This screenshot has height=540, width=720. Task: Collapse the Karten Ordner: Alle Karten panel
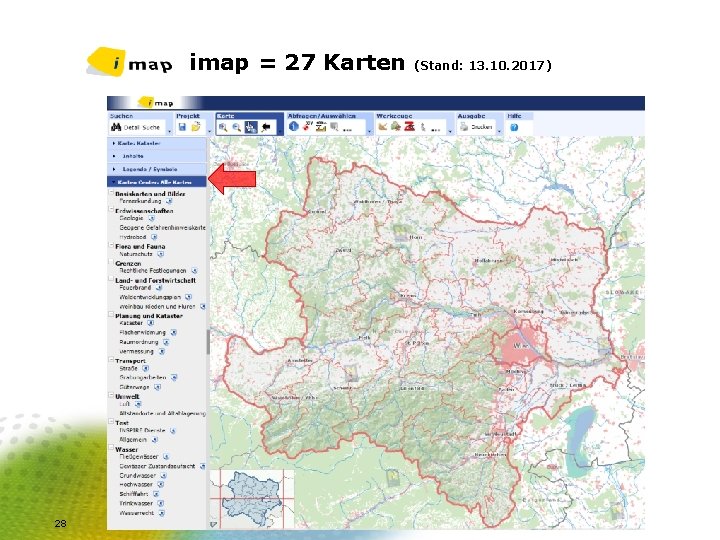[x=157, y=182]
